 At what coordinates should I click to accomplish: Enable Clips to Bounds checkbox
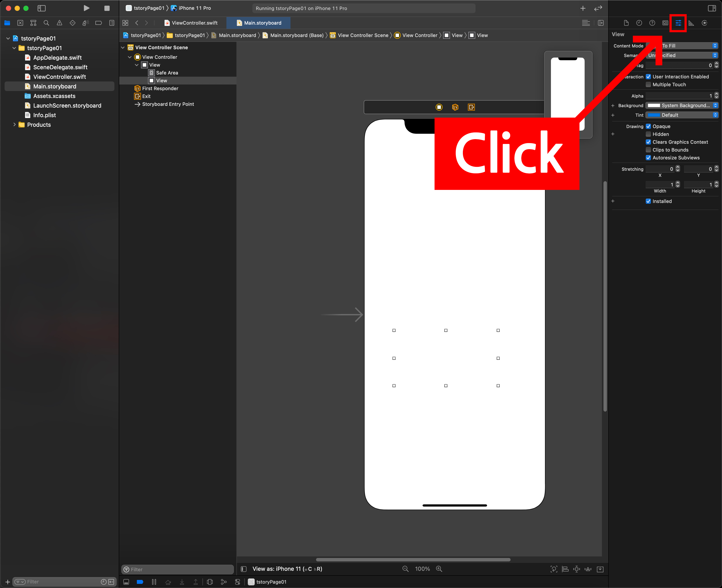[648, 150]
